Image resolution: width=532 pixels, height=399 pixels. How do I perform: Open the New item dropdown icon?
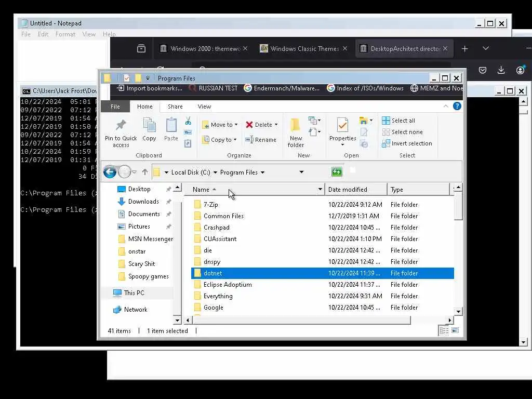pos(314,121)
